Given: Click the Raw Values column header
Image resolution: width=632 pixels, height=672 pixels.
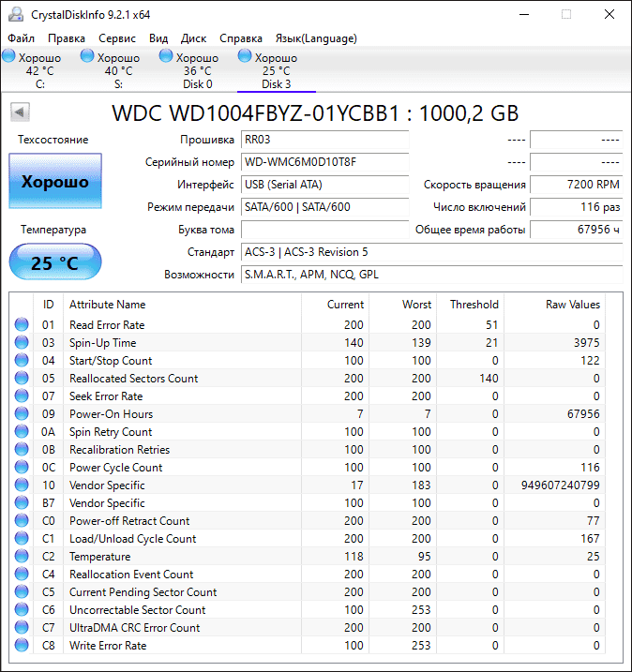Looking at the screenshot, I should coord(572,305).
